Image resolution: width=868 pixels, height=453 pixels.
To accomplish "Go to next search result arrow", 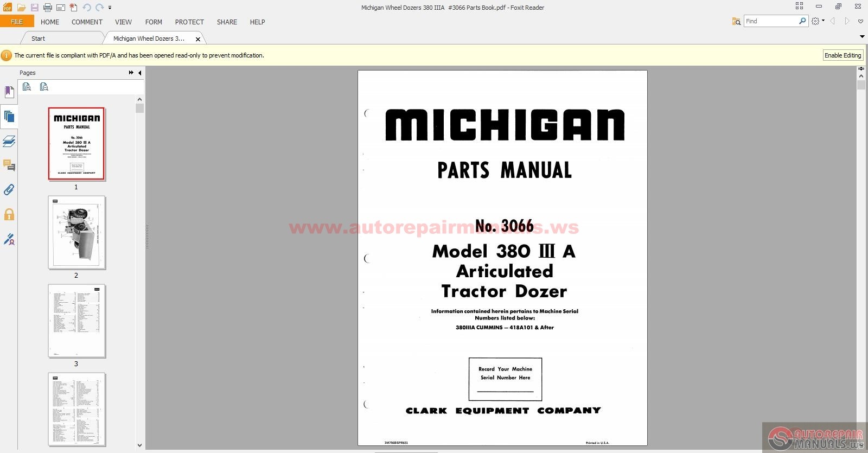I will click(x=847, y=21).
